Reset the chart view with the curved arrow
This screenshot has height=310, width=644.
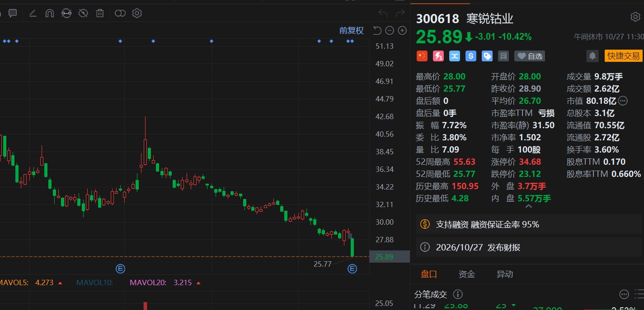377,30
